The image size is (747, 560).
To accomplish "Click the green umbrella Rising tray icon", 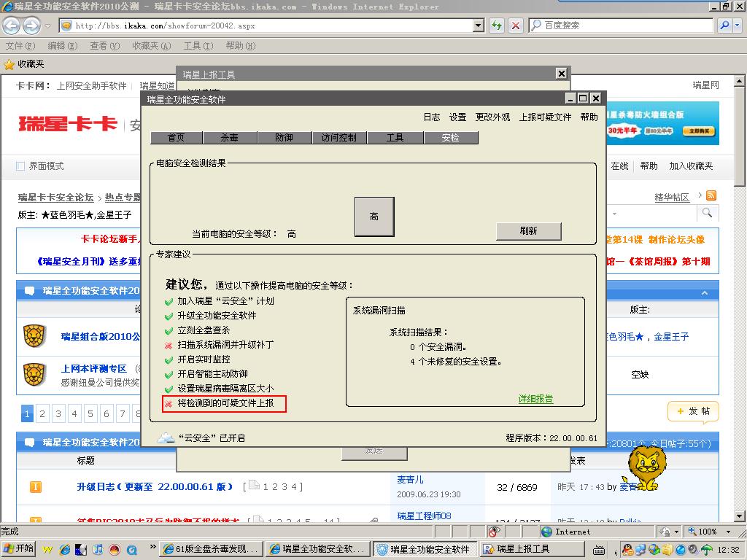I will click(x=707, y=550).
